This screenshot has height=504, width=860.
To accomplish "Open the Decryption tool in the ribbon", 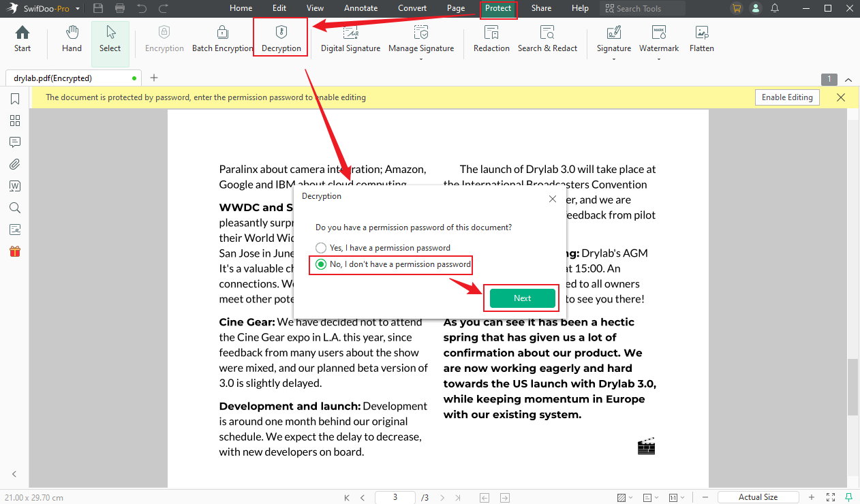I will (x=281, y=37).
